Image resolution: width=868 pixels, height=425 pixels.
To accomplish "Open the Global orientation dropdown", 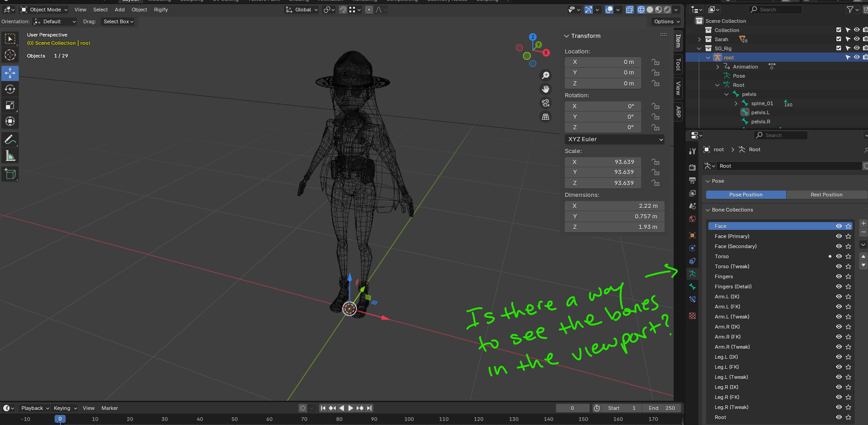I will [301, 10].
